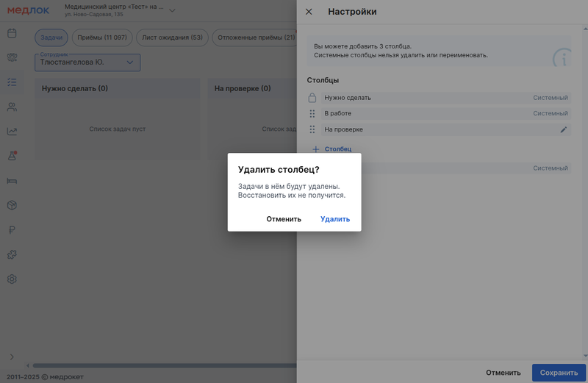
Task: Open the gear settings icon in the sidebar
Action: (x=12, y=279)
